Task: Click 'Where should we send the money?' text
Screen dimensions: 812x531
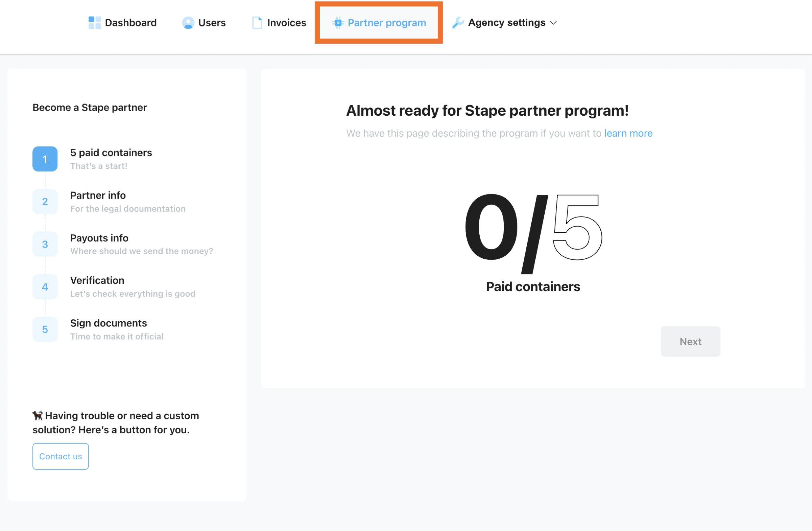Action: click(142, 251)
